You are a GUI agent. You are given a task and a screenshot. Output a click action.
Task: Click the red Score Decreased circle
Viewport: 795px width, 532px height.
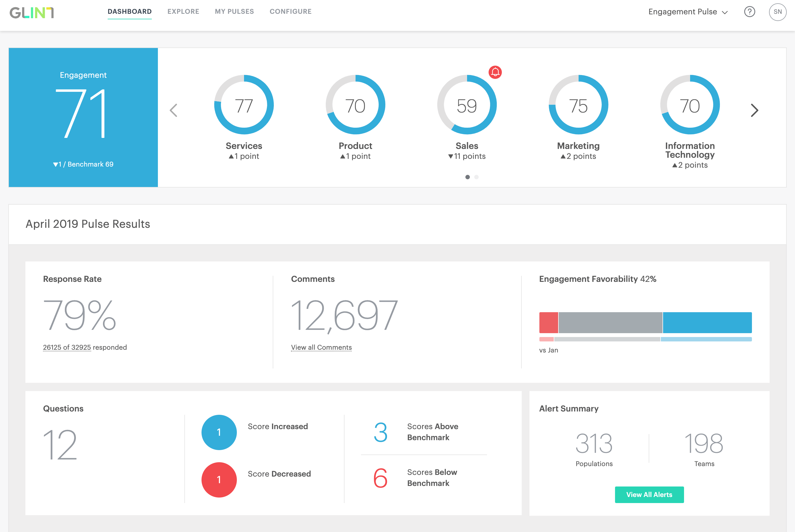(219, 479)
